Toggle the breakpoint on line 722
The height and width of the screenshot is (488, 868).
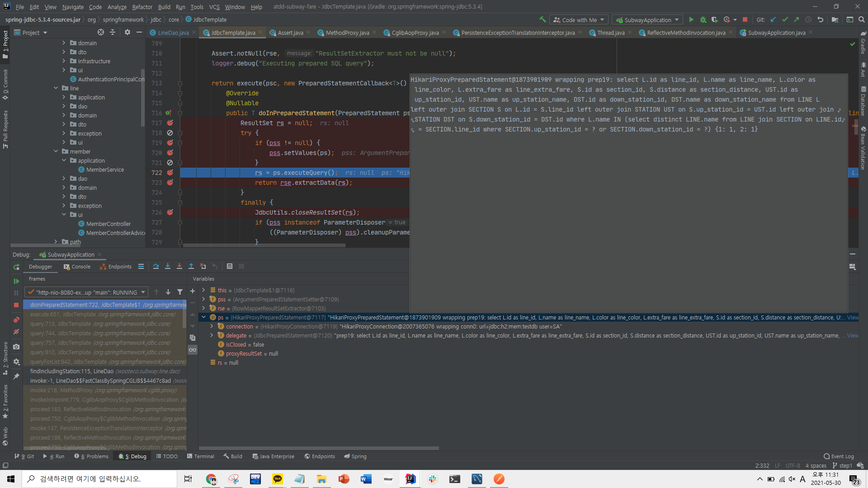[x=170, y=173]
